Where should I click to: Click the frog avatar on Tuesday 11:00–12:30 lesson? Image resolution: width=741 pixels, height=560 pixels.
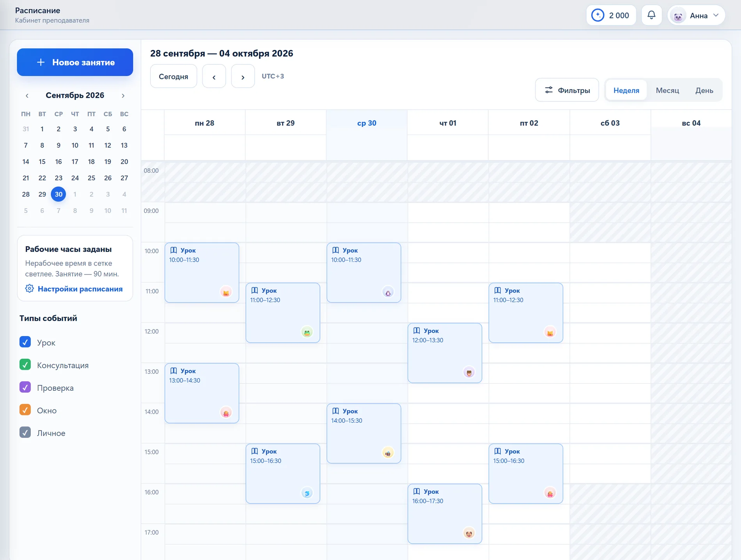coord(307,332)
